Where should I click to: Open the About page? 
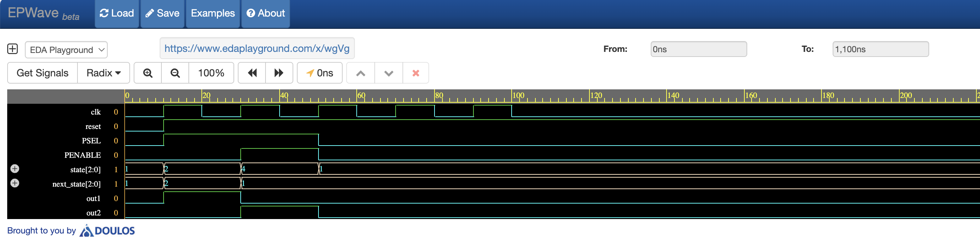pyautogui.click(x=266, y=13)
